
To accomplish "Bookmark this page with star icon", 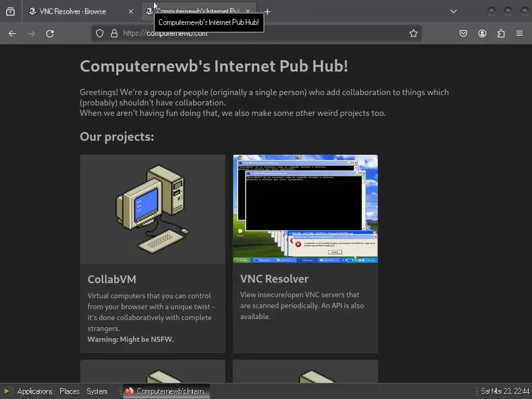I will click(413, 33).
